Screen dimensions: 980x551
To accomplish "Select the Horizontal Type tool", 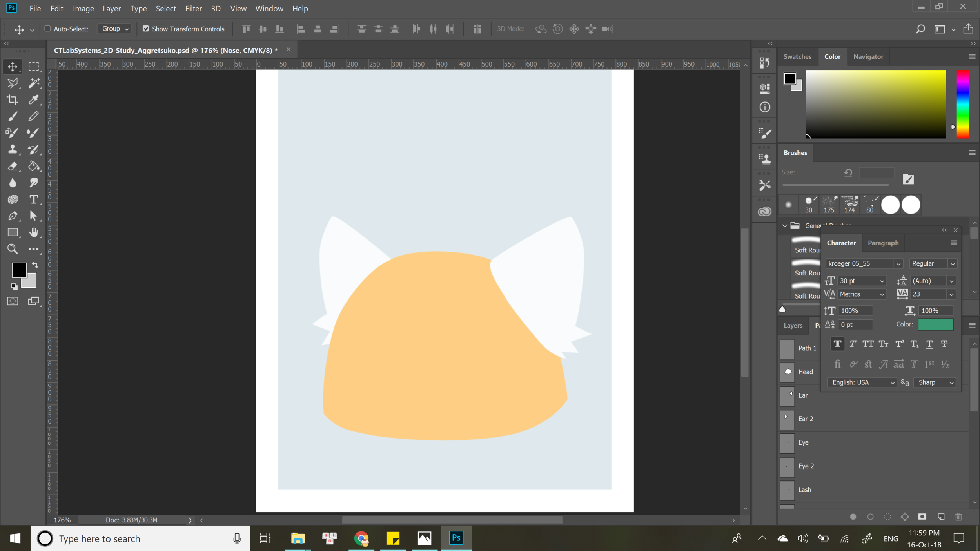I will (x=34, y=199).
